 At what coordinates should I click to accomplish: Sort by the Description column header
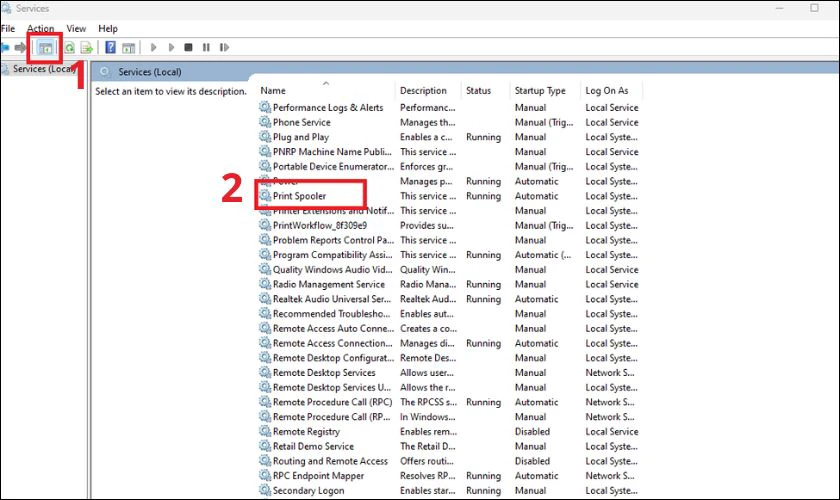pyautogui.click(x=423, y=91)
